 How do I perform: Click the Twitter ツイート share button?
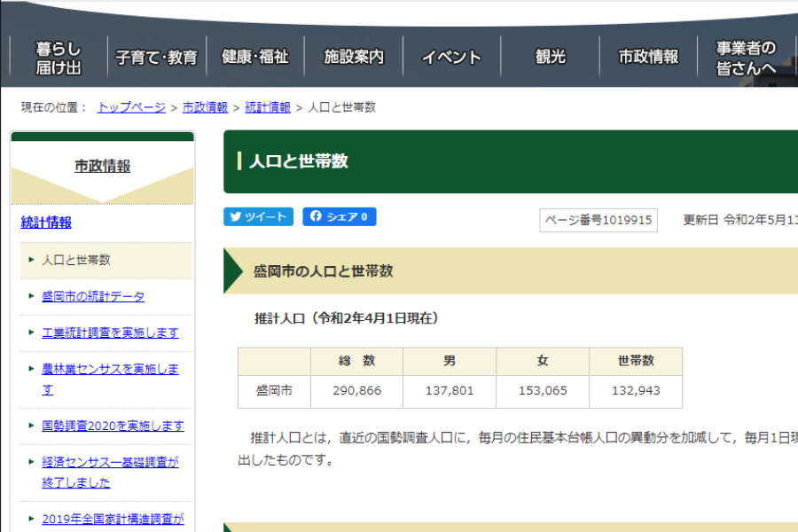pyautogui.click(x=258, y=217)
